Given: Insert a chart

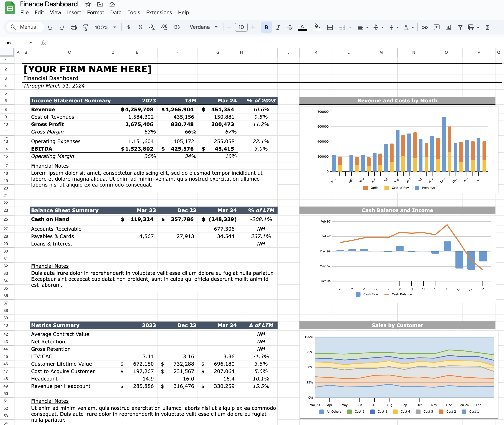Looking at the screenshot, I should (448, 27).
